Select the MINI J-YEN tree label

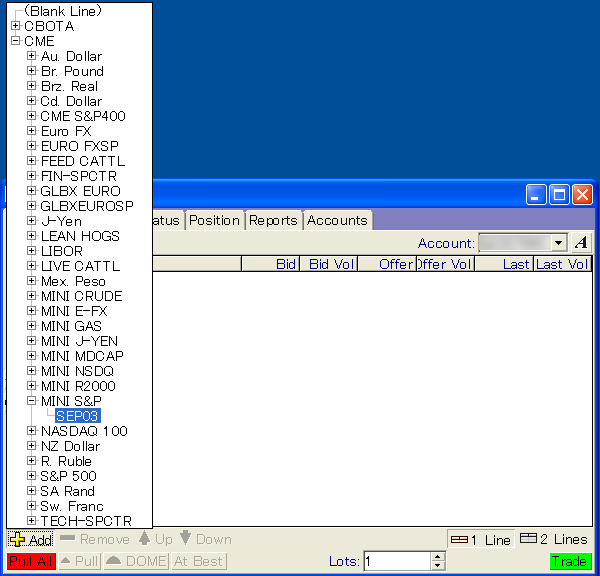pyautogui.click(x=80, y=341)
